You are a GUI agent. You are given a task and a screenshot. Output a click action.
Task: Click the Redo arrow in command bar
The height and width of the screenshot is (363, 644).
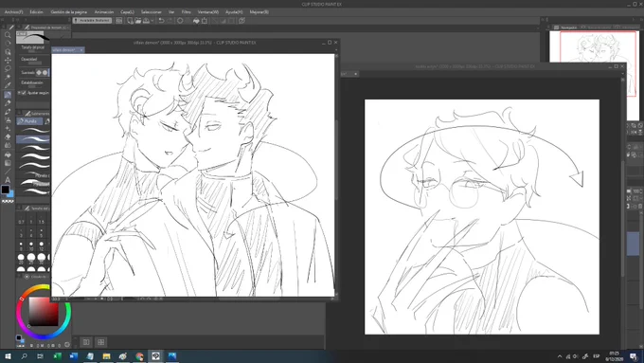(x=170, y=21)
